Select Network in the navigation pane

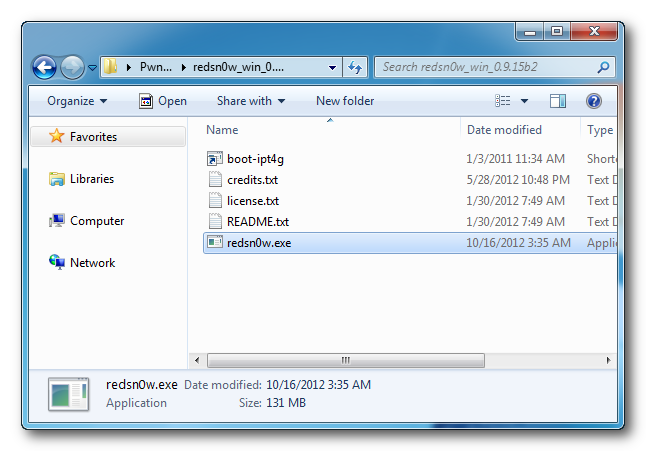92,263
